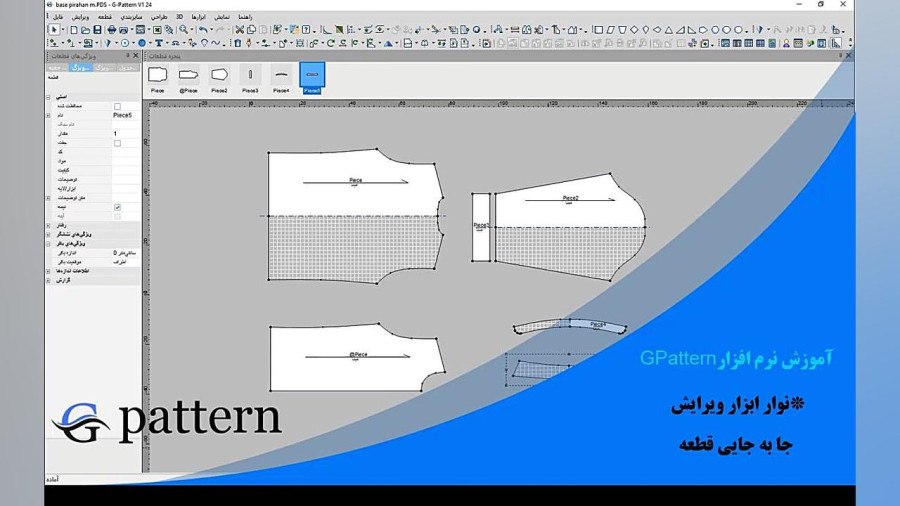Choose the parallelogram shape tool
The height and width of the screenshot is (506, 900).
click(x=611, y=30)
